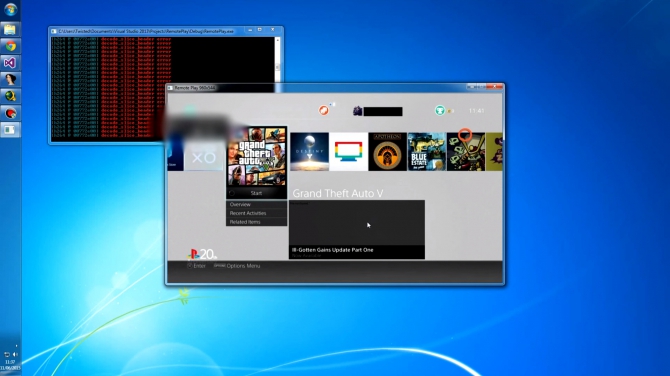Screen dimensions: 670x376
Task: Open Windows Explorer from the taskbar
Action: (10, 29)
